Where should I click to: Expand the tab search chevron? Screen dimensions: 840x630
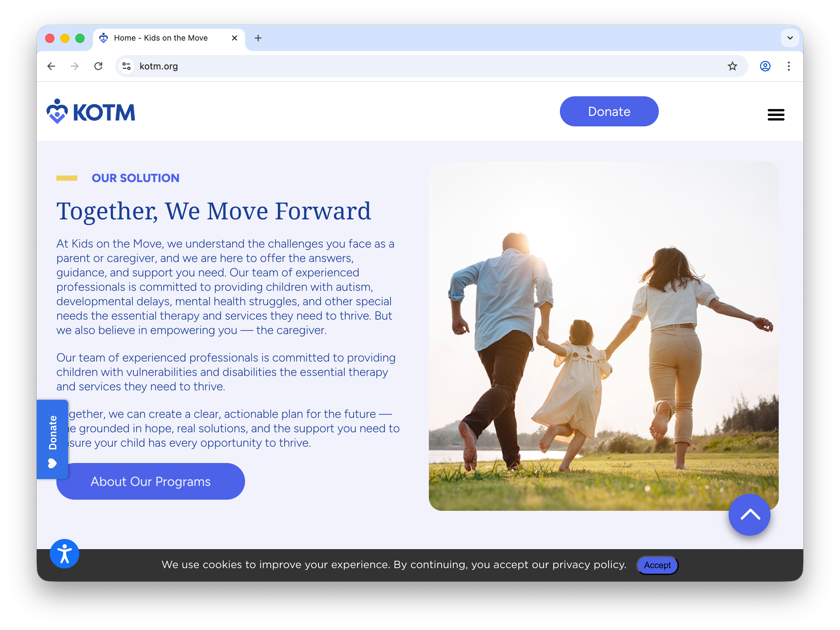tap(790, 38)
